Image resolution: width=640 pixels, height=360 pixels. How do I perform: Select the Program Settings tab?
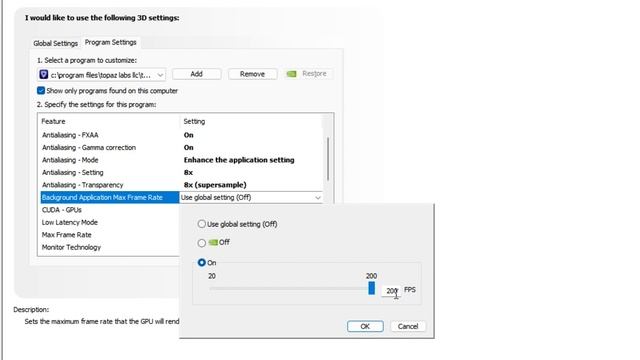111,42
